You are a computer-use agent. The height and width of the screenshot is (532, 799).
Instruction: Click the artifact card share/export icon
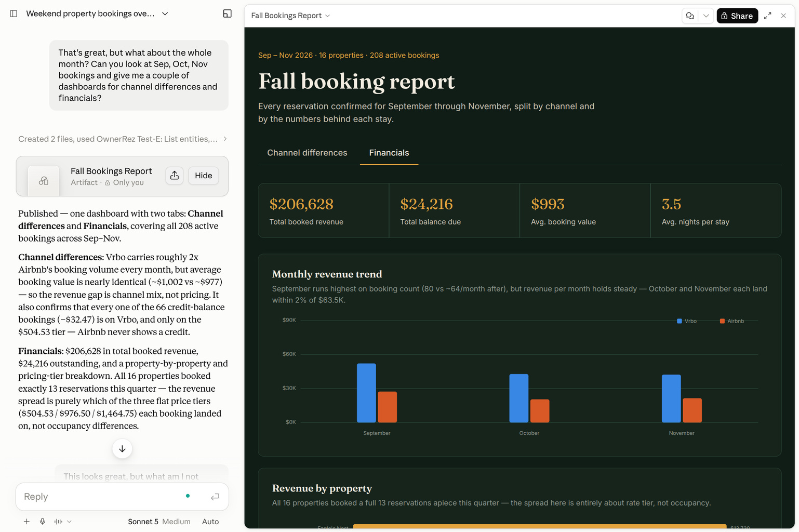[175, 176]
